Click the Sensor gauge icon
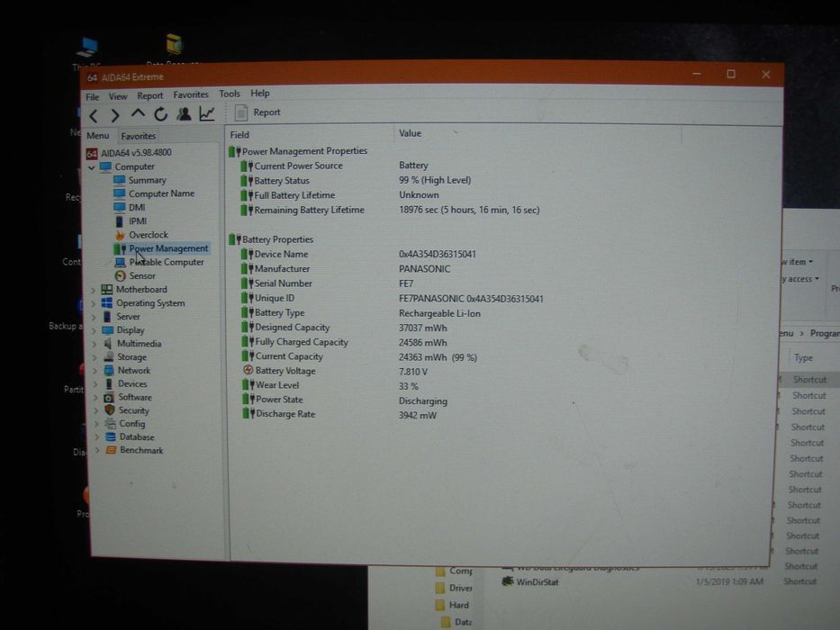840x630 pixels. point(121,276)
